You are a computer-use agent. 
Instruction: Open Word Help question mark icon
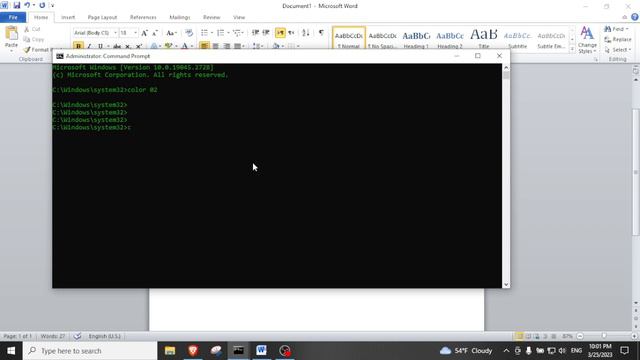[x=635, y=17]
